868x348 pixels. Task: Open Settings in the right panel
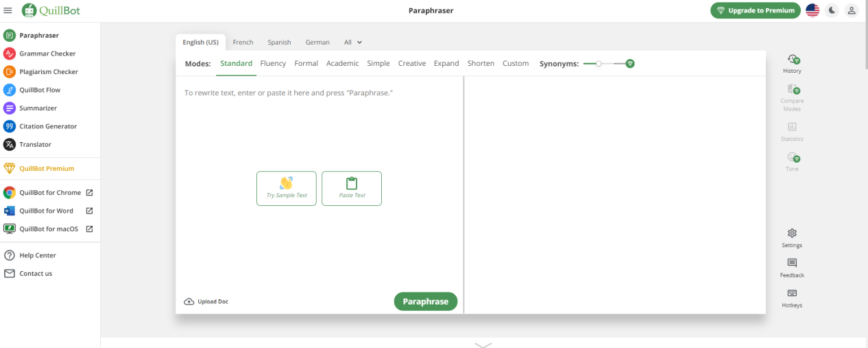pyautogui.click(x=792, y=238)
